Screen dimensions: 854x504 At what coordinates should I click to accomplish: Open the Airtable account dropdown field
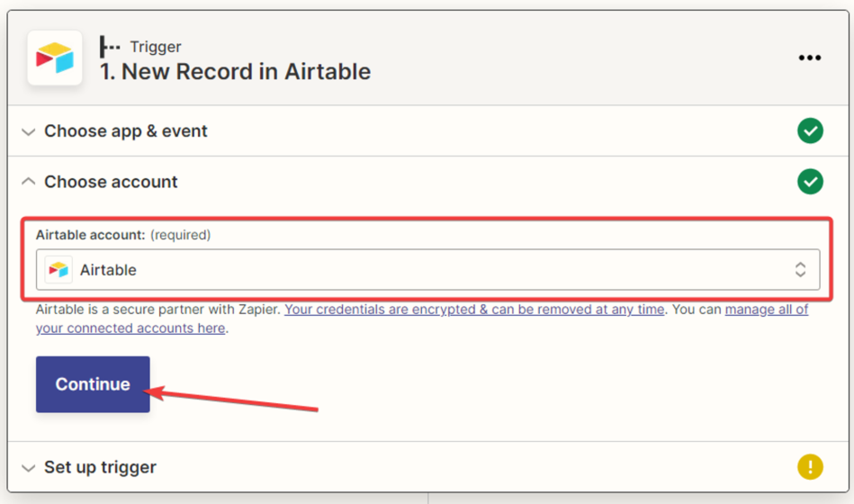coord(427,270)
